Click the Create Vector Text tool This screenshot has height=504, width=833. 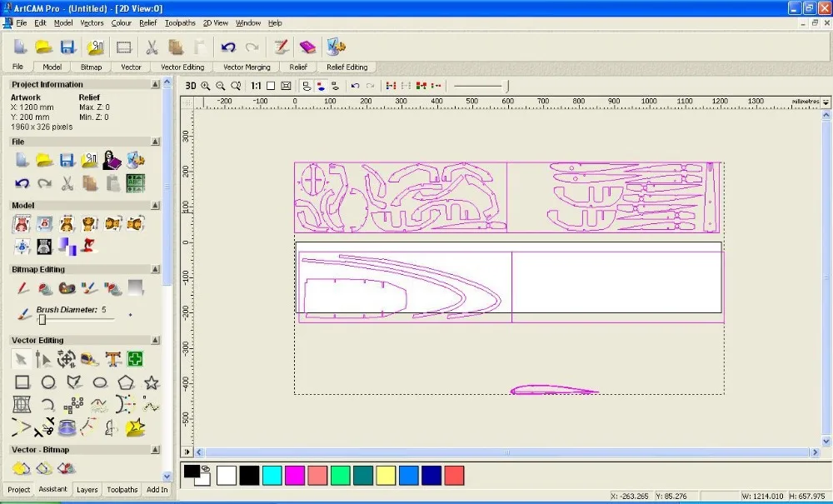coord(112,359)
